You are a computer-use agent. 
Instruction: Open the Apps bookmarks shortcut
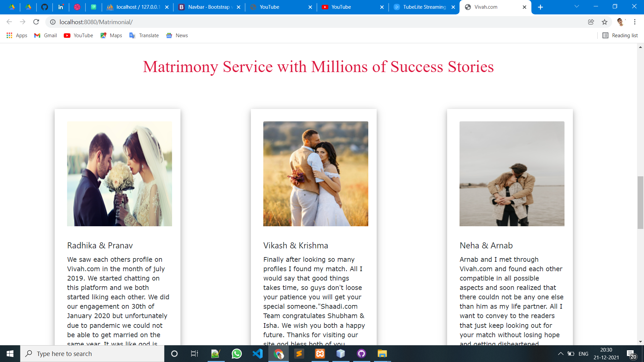(17, 36)
